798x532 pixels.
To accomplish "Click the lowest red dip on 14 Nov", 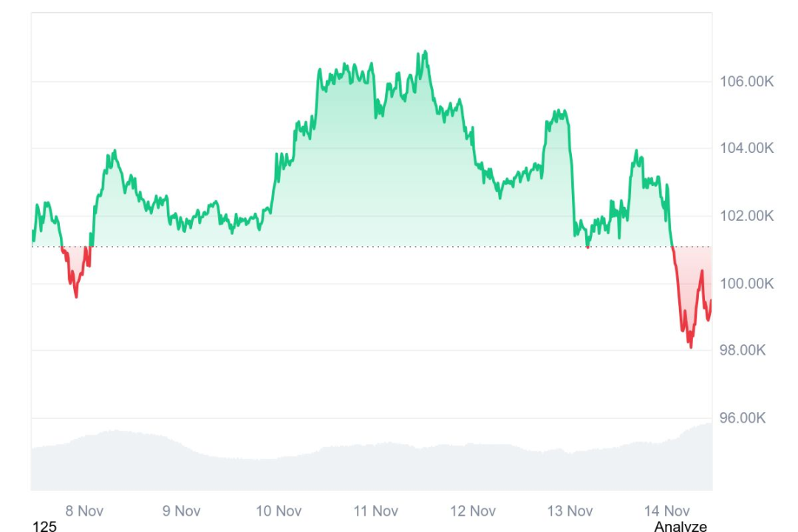I will pos(691,346).
